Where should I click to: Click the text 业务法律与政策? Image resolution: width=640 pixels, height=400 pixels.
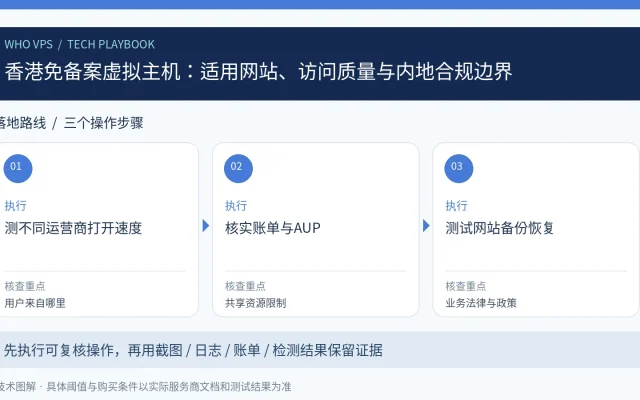[x=481, y=303]
